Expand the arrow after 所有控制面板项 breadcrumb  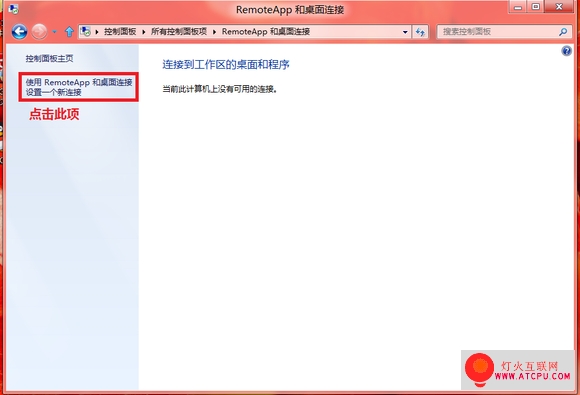[x=214, y=32]
